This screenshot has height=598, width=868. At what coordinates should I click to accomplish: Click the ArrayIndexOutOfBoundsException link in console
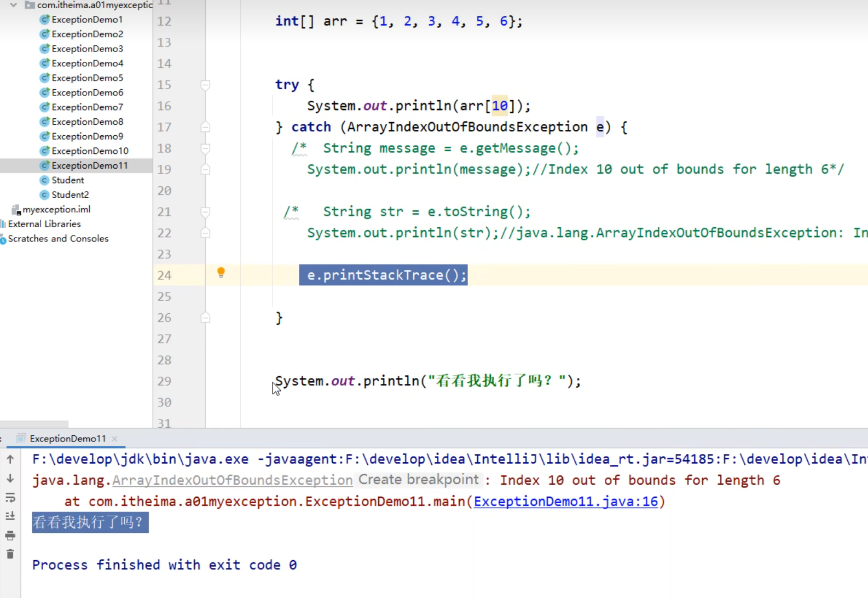232,480
